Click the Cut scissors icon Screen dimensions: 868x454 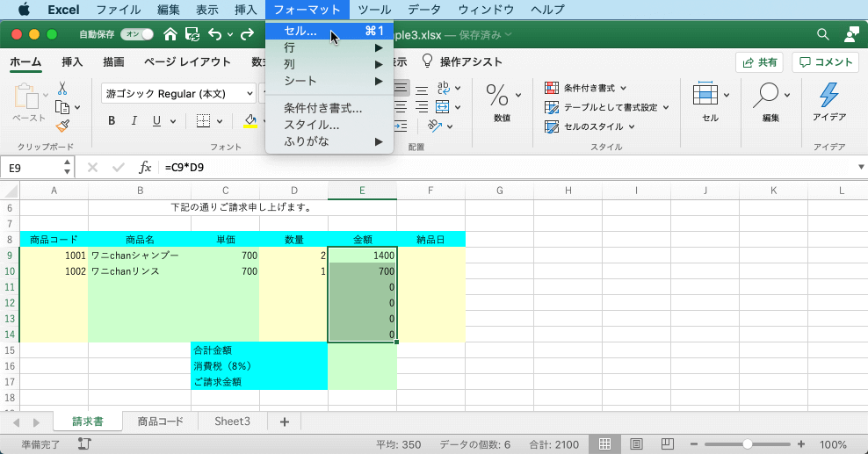click(62, 88)
